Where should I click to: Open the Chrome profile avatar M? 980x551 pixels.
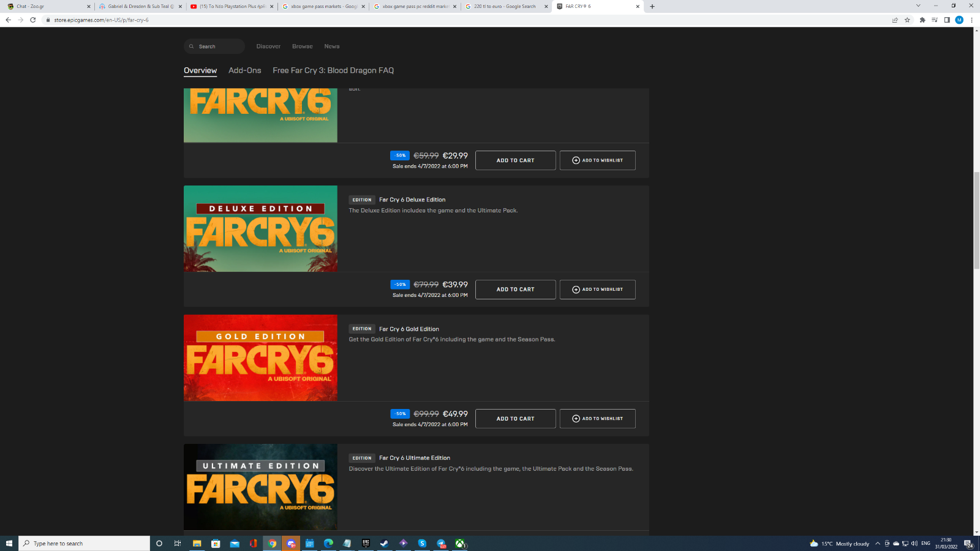pos(959,20)
